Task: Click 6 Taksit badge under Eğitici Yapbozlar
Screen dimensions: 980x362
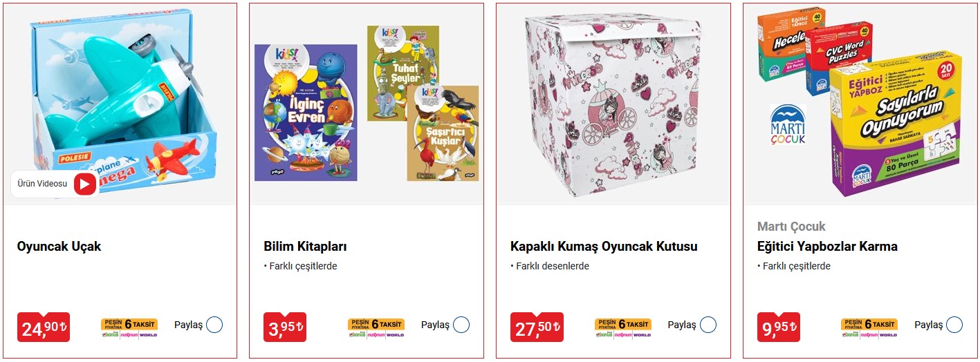Action: 869,327
